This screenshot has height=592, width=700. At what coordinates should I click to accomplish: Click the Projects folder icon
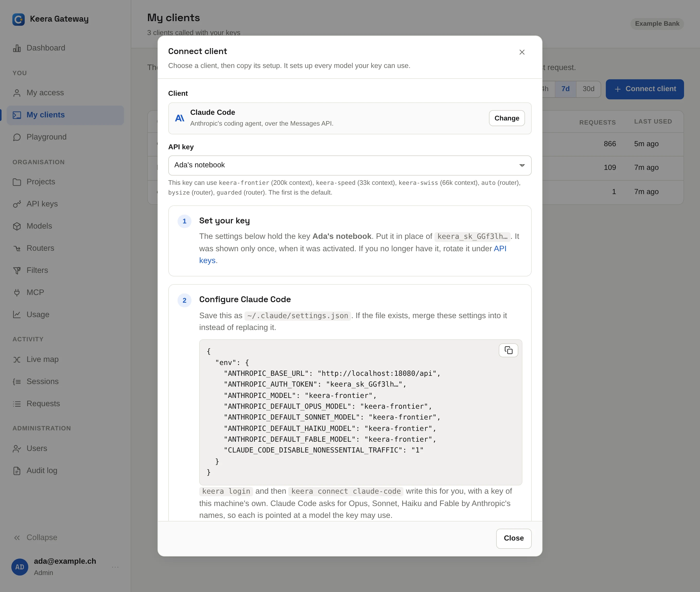click(x=17, y=182)
